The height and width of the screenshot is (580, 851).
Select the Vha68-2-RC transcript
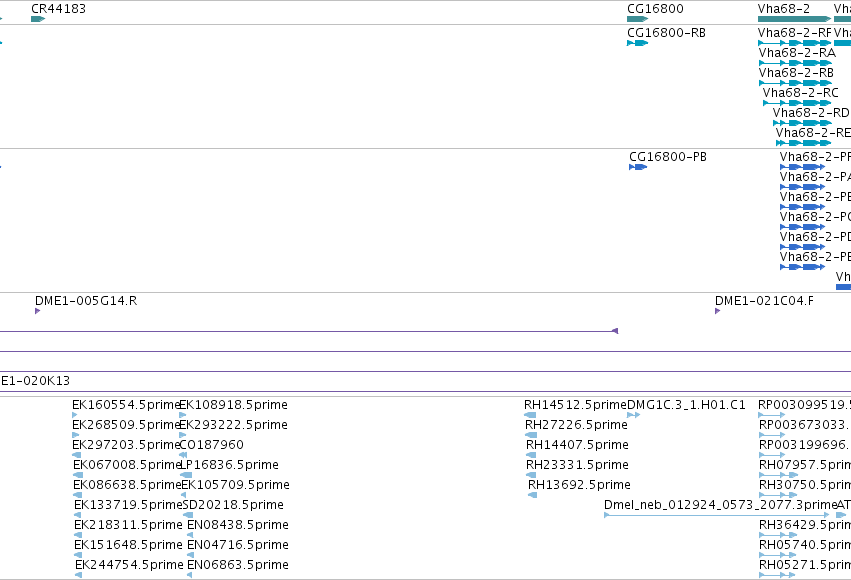[x=797, y=103]
